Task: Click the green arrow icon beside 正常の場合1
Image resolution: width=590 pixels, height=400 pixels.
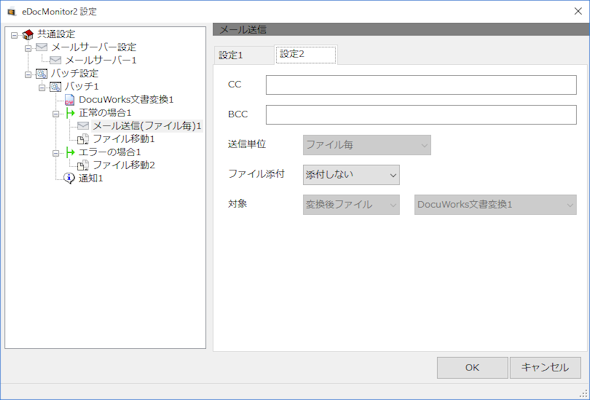Action: (x=70, y=113)
